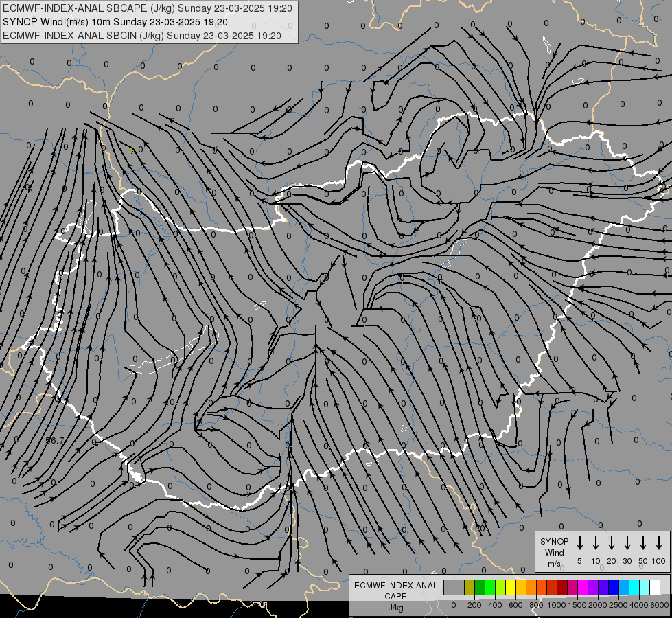The image size is (672, 618).
Task: Click the 4000 tick label on CAPE scale
Action: [x=639, y=605]
